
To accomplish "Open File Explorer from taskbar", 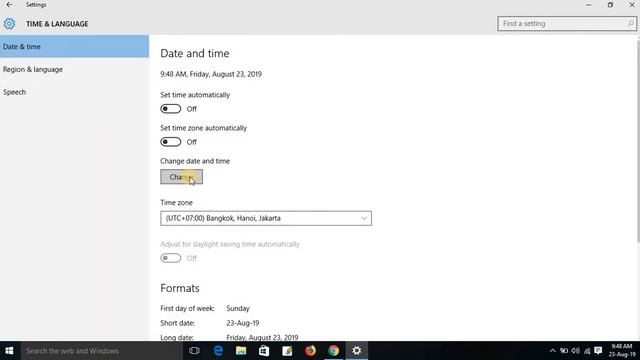I will click(241, 351).
